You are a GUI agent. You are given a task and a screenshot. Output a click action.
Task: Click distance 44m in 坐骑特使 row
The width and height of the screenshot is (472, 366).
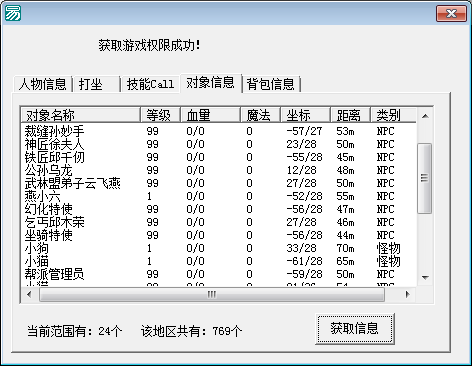point(345,235)
